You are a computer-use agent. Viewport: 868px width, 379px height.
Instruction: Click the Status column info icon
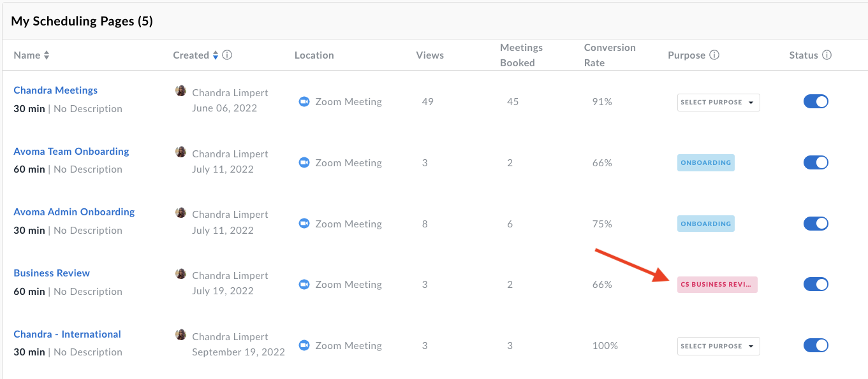tap(827, 55)
